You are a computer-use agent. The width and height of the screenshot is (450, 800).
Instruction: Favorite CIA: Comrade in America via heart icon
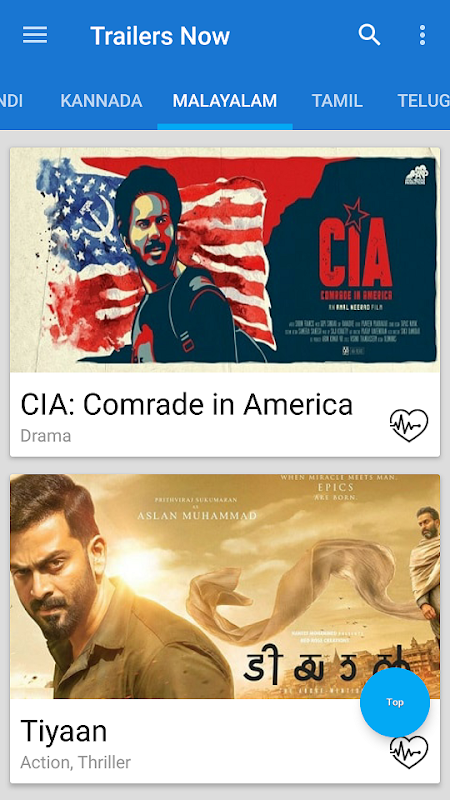point(409,426)
